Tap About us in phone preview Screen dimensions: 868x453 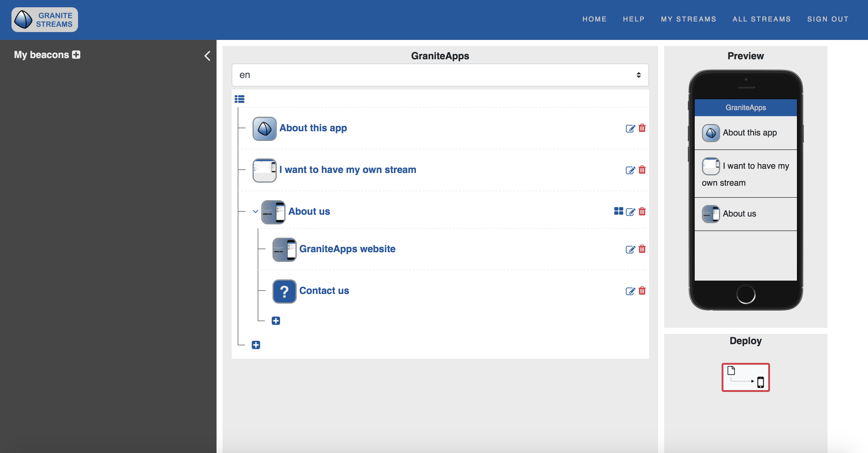point(746,214)
